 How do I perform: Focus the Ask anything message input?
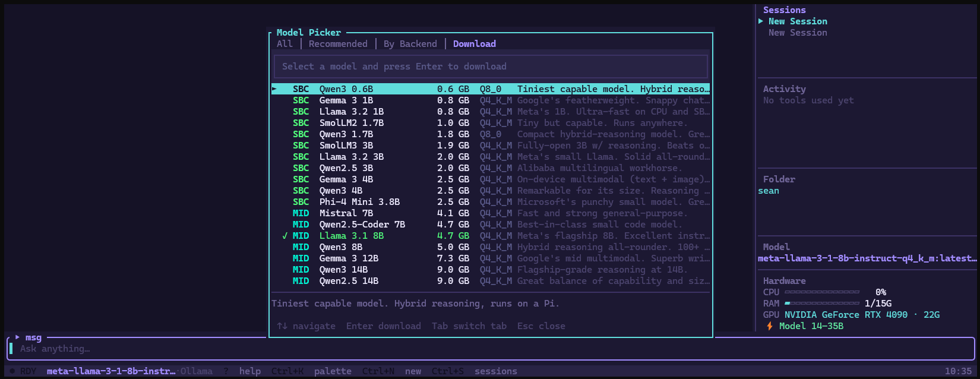tap(491, 349)
